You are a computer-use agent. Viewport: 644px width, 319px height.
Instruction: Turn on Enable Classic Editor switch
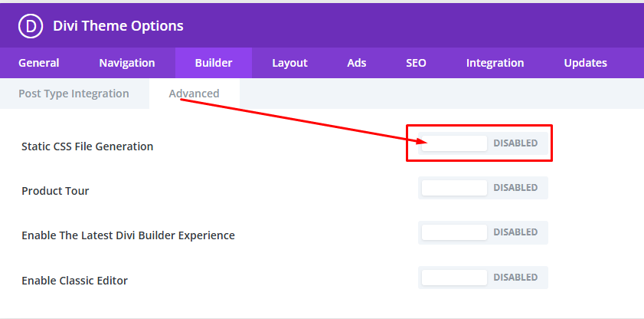click(482, 277)
